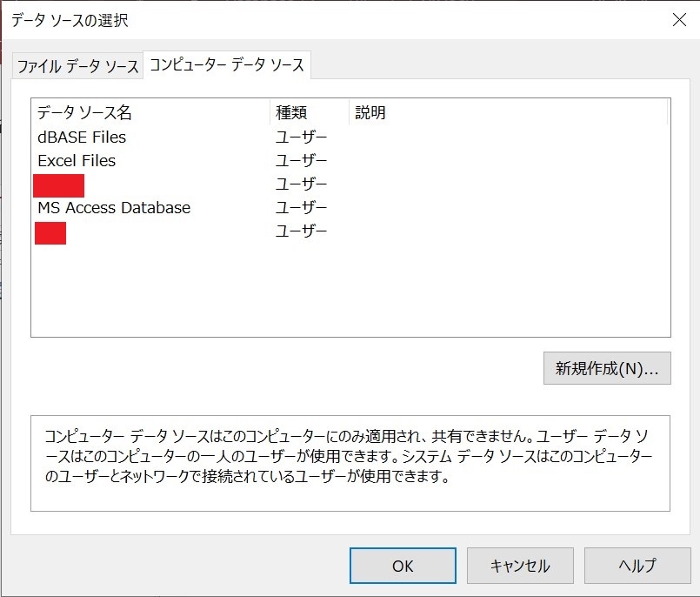The image size is (700, 597).
Task: Select redacted entry below Excel Files
Action: coord(59,185)
